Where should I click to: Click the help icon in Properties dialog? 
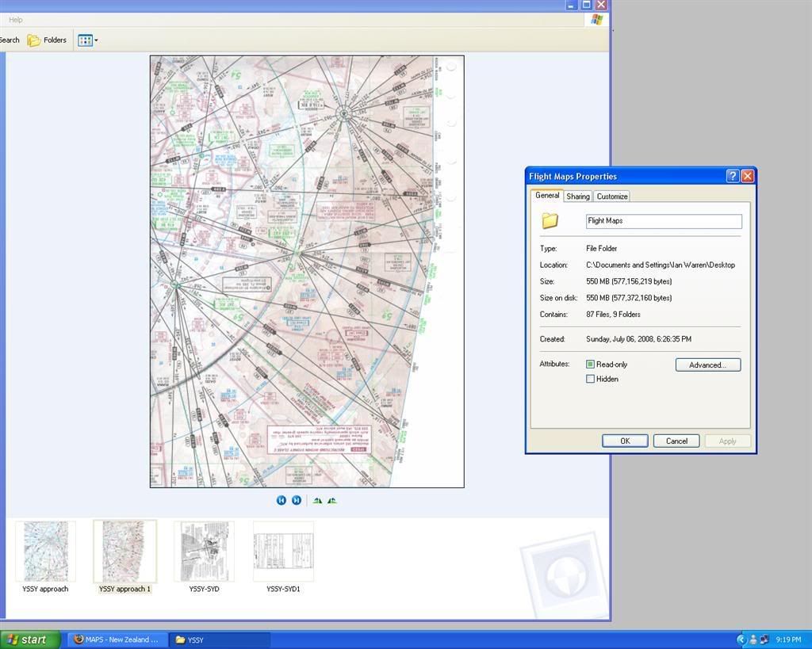pyautogui.click(x=732, y=177)
